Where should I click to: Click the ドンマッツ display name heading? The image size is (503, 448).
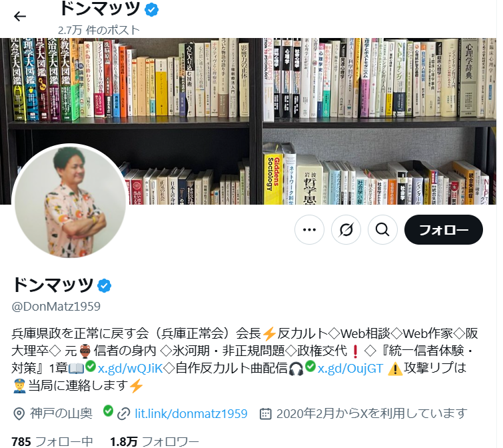(53, 285)
